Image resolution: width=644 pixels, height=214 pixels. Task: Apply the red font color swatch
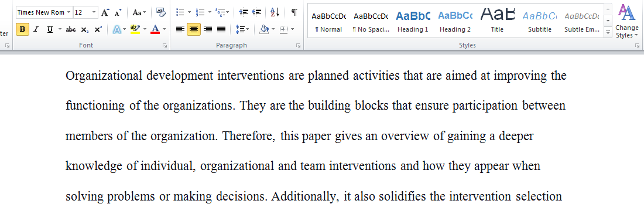pyautogui.click(x=155, y=29)
